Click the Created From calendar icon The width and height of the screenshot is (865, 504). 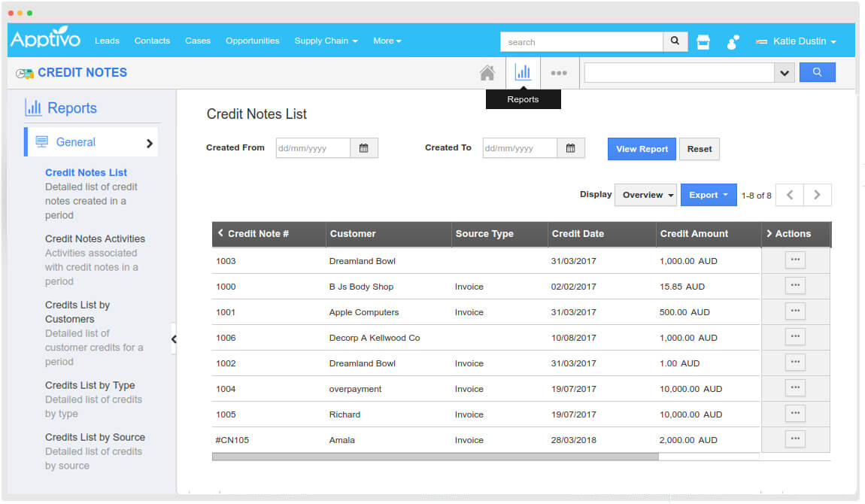(364, 148)
